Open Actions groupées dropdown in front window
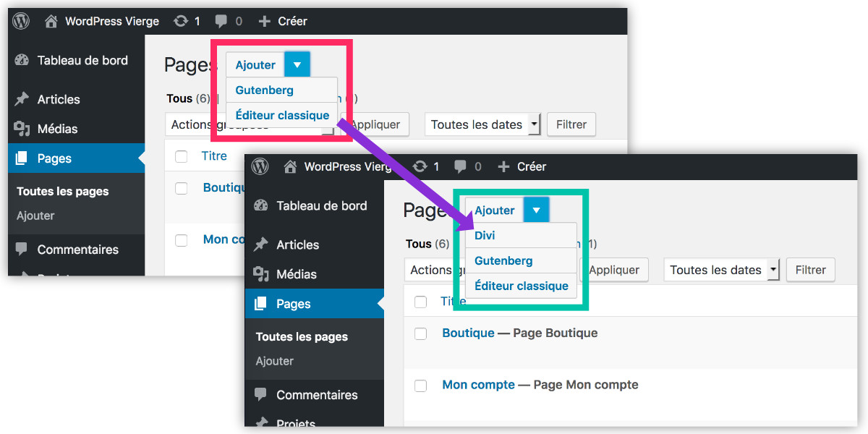 [x=490, y=270]
